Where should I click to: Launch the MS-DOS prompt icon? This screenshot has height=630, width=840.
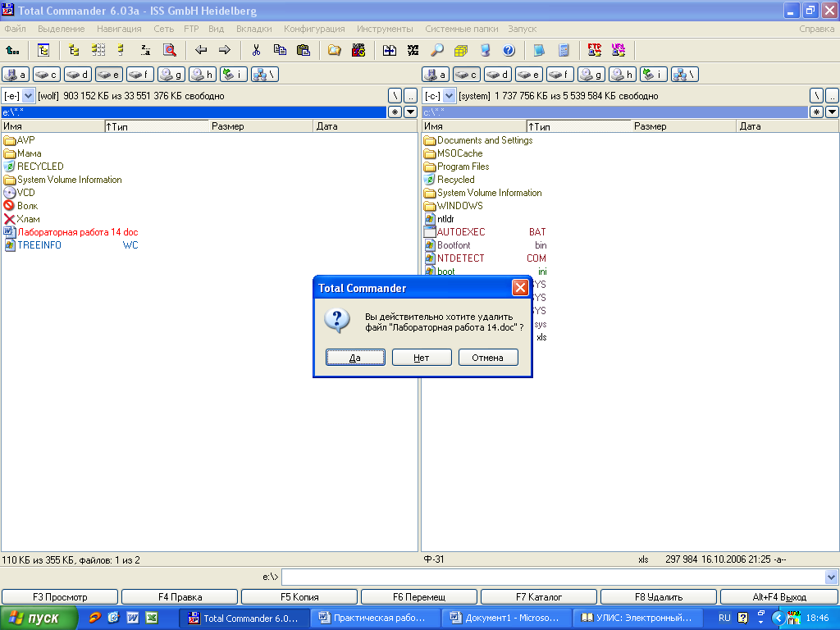[x=358, y=50]
